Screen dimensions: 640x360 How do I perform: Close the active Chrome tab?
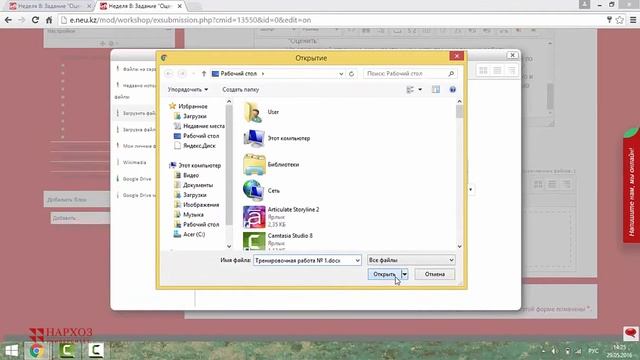pyautogui.click(x=180, y=6)
